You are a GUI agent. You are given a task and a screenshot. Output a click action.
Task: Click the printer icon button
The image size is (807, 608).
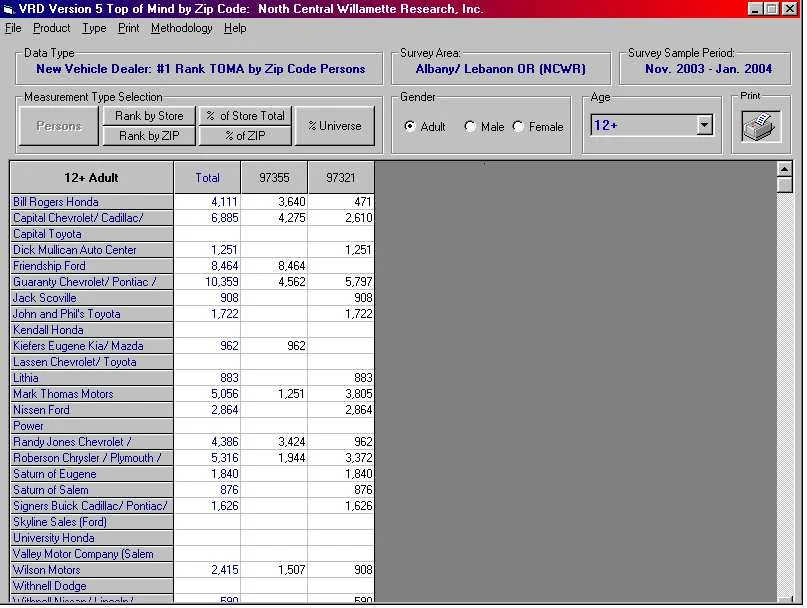coord(761,126)
